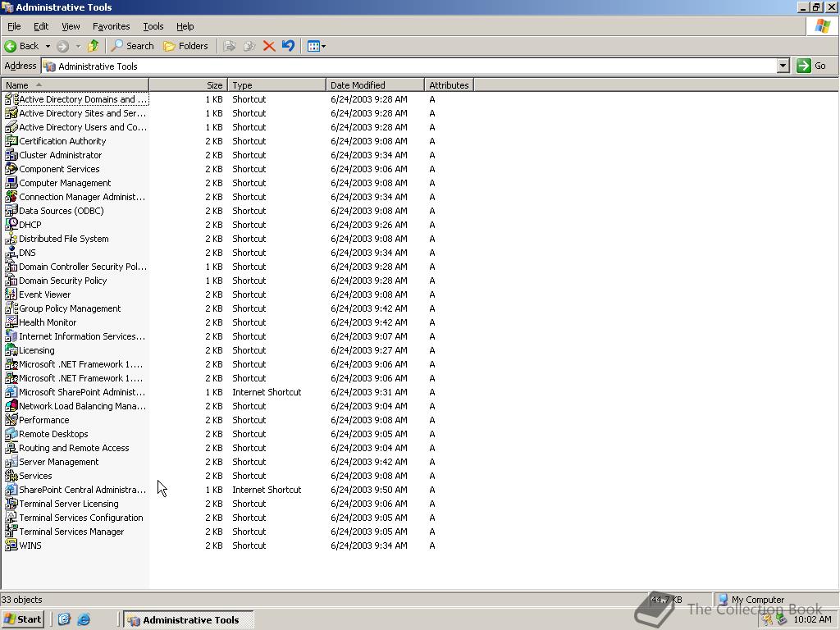The height and width of the screenshot is (630, 840).
Task: Select the WINS icon
Action: [11, 545]
